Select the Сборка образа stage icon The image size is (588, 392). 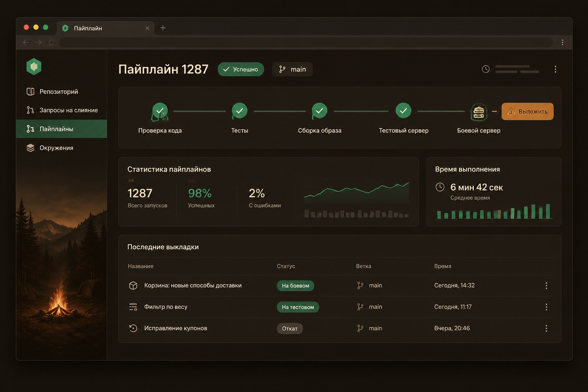click(319, 111)
